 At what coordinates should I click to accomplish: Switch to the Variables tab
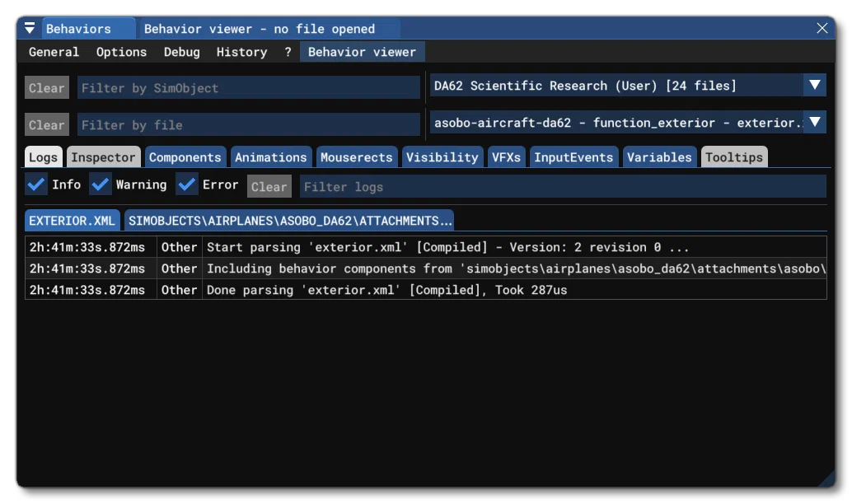[659, 157]
